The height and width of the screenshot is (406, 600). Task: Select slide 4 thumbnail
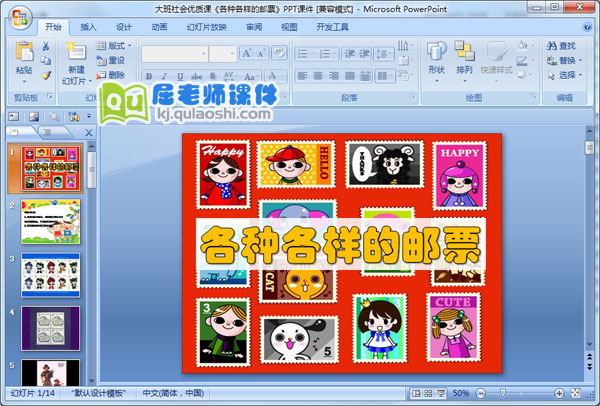(x=51, y=328)
